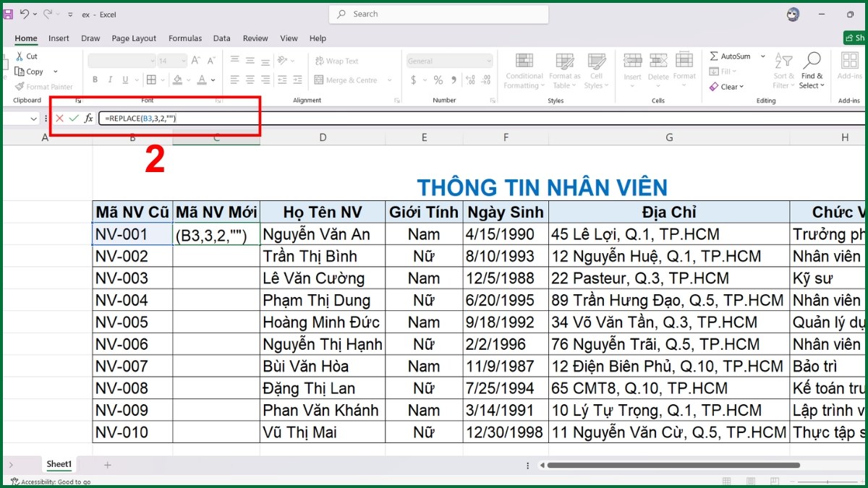The width and height of the screenshot is (868, 488).
Task: Click the percent style icon
Action: coord(437,80)
